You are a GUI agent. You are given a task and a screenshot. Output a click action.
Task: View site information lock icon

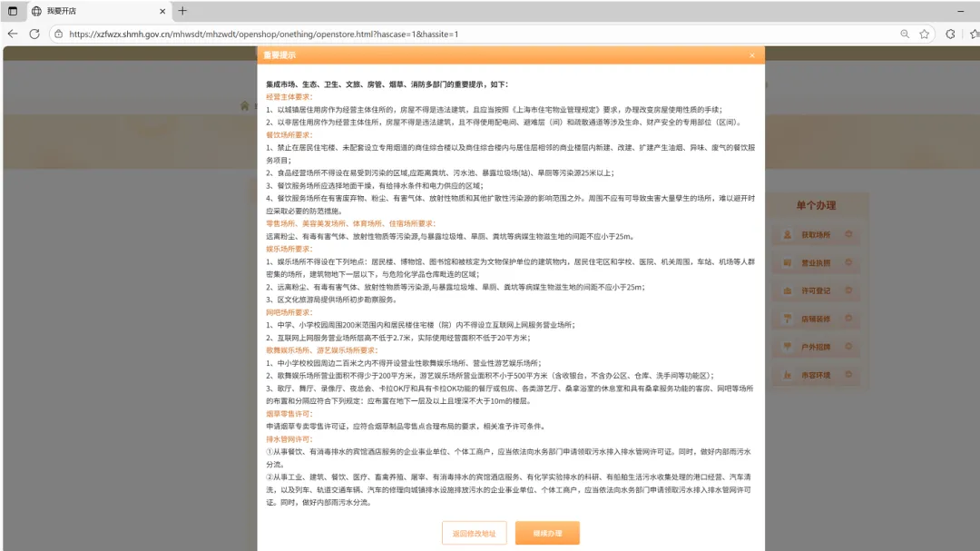coord(59,34)
